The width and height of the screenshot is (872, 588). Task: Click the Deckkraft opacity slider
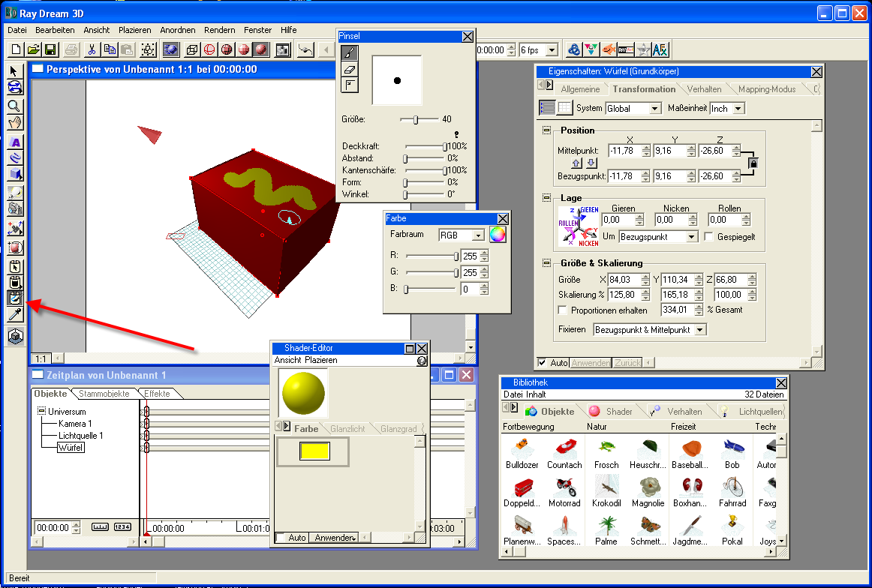click(426, 146)
